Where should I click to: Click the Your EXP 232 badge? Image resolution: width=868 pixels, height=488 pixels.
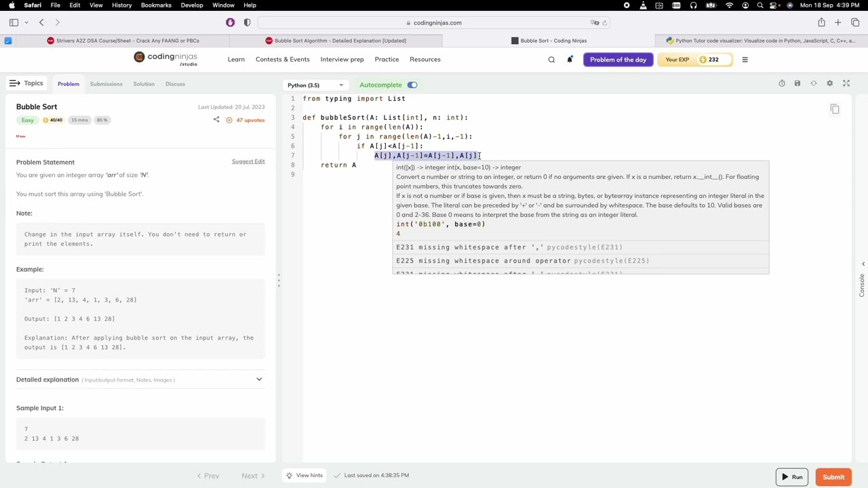(696, 60)
